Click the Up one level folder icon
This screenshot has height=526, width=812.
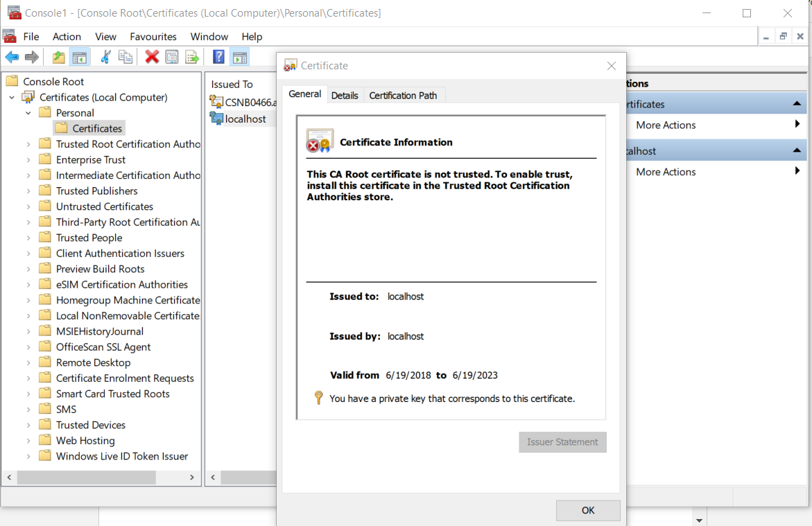coord(58,56)
